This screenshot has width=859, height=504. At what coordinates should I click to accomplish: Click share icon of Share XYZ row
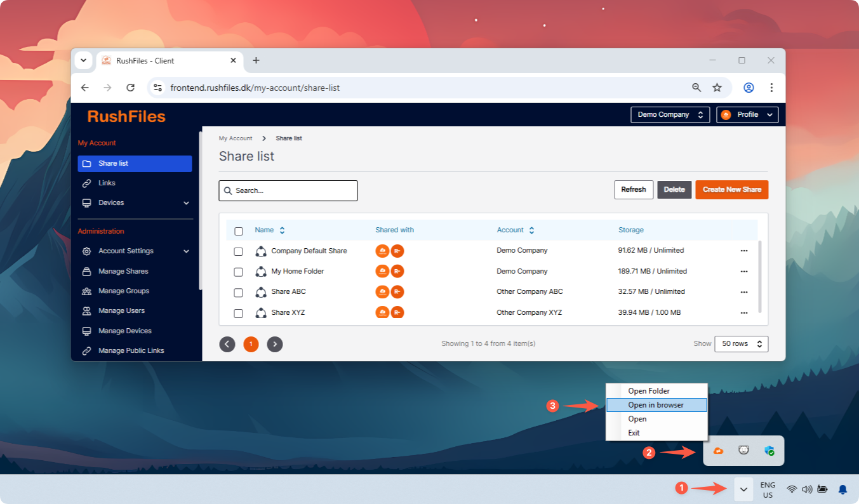261,312
